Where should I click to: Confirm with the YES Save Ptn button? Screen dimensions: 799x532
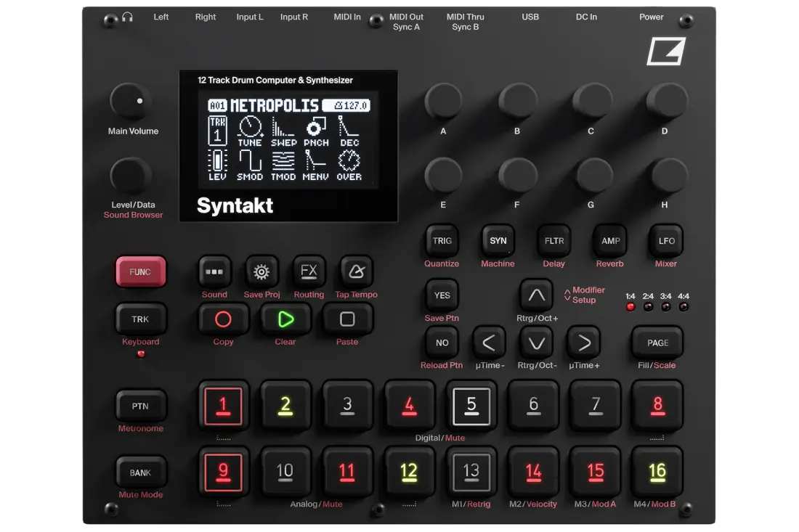[442, 295]
